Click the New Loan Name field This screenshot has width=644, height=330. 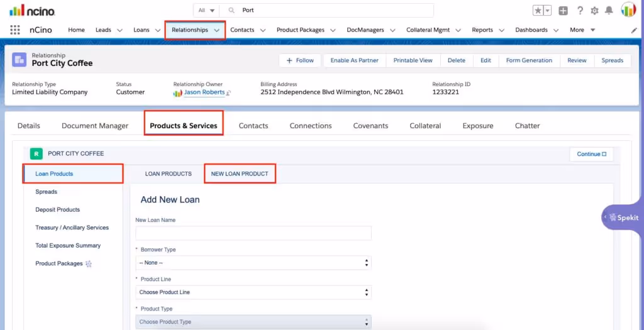pos(253,233)
